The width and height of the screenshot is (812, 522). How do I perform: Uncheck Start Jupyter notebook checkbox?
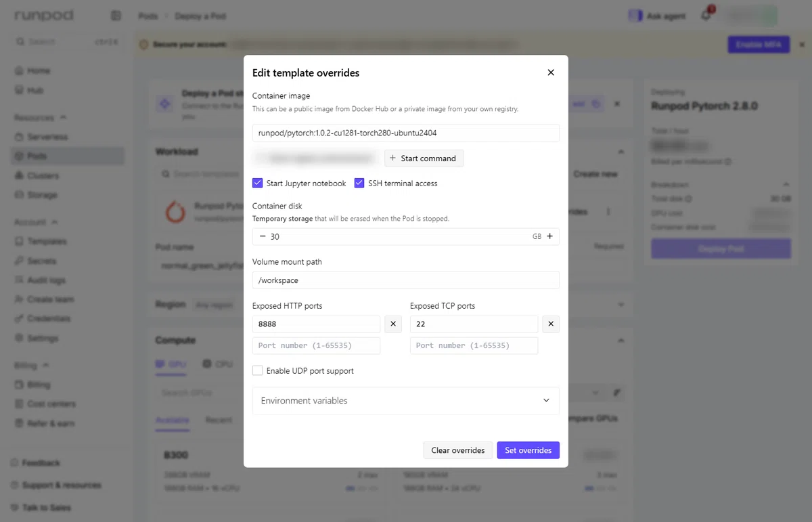257,183
